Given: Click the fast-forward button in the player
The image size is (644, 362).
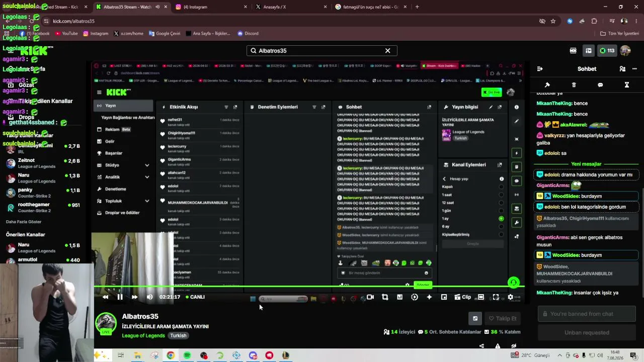Looking at the screenshot, I should 134,297.
